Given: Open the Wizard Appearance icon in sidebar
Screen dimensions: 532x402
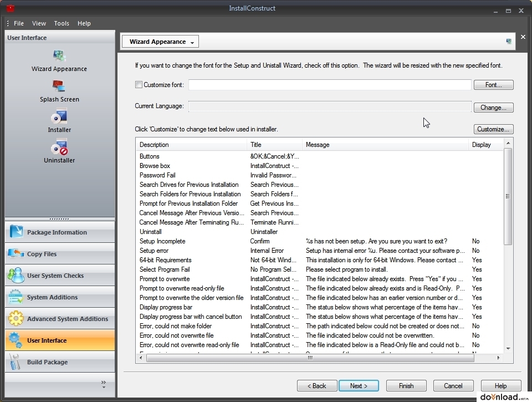Looking at the screenshot, I should (59, 56).
